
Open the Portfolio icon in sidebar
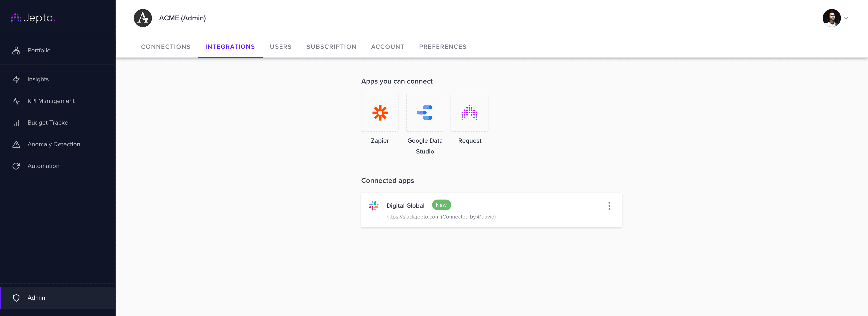(16, 51)
